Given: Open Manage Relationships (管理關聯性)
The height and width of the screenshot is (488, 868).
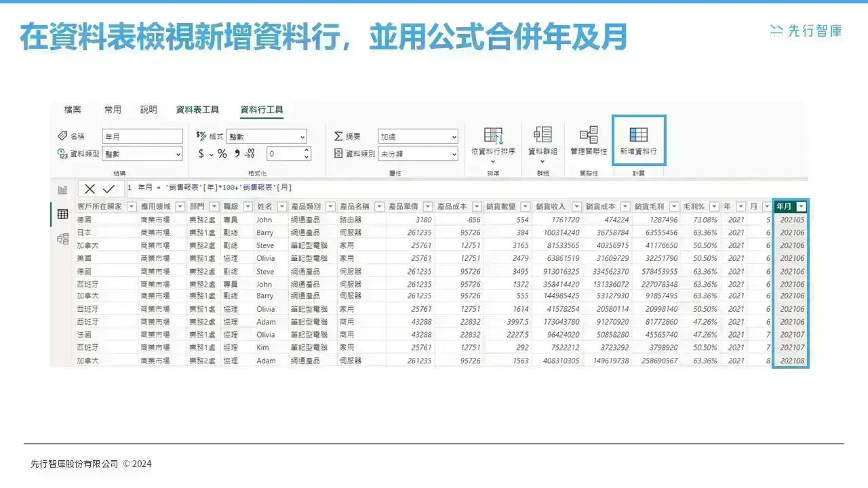Looking at the screenshot, I should (x=589, y=140).
